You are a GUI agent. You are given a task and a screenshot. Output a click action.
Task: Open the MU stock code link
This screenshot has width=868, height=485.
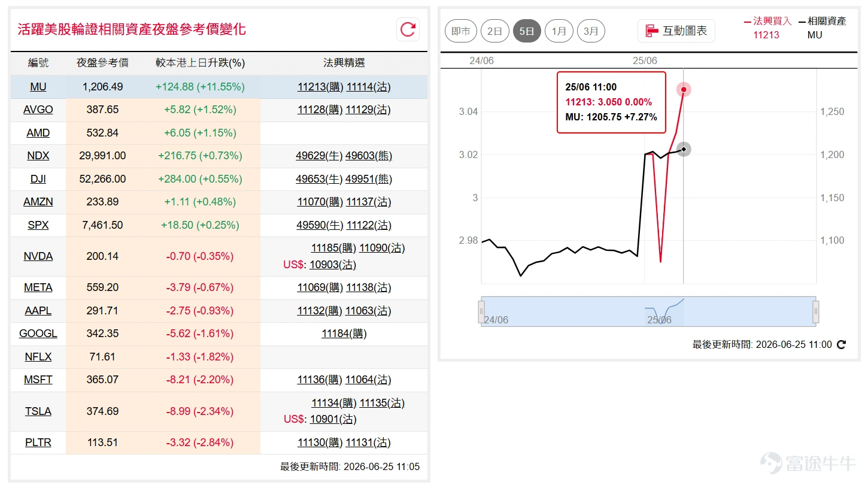tap(38, 87)
